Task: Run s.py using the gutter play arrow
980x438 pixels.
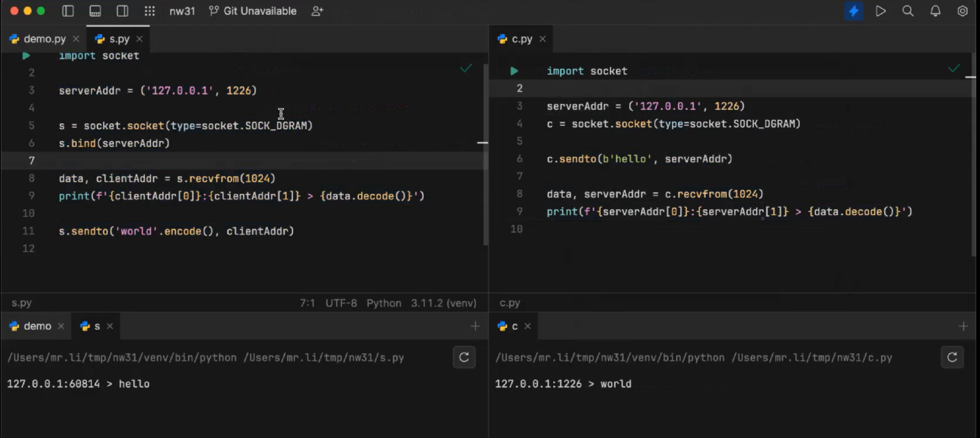Action: pos(26,56)
